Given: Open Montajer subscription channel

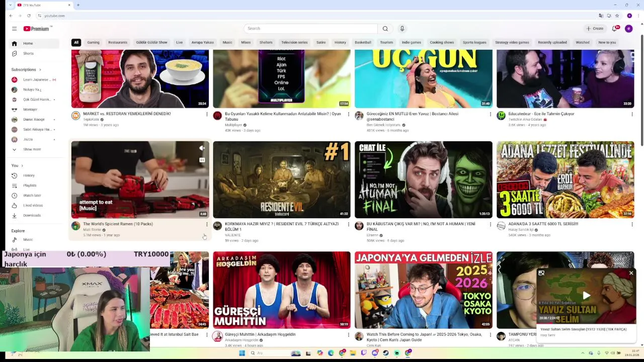Looking at the screenshot, I should [x=34, y=110].
